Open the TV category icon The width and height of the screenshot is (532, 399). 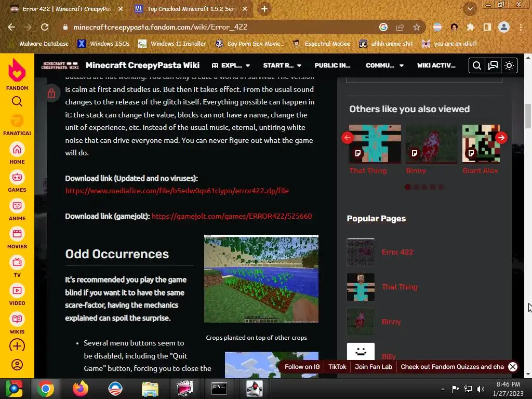click(17, 262)
